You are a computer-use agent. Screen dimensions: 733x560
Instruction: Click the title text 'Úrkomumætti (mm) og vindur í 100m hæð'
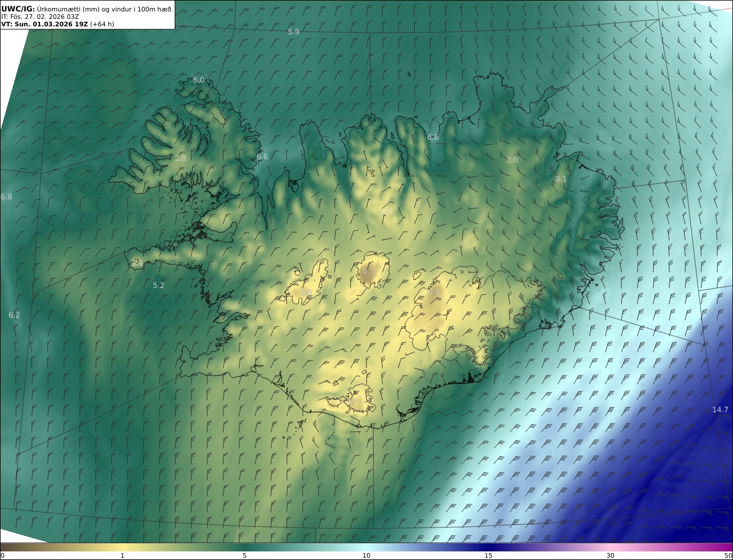click(104, 9)
